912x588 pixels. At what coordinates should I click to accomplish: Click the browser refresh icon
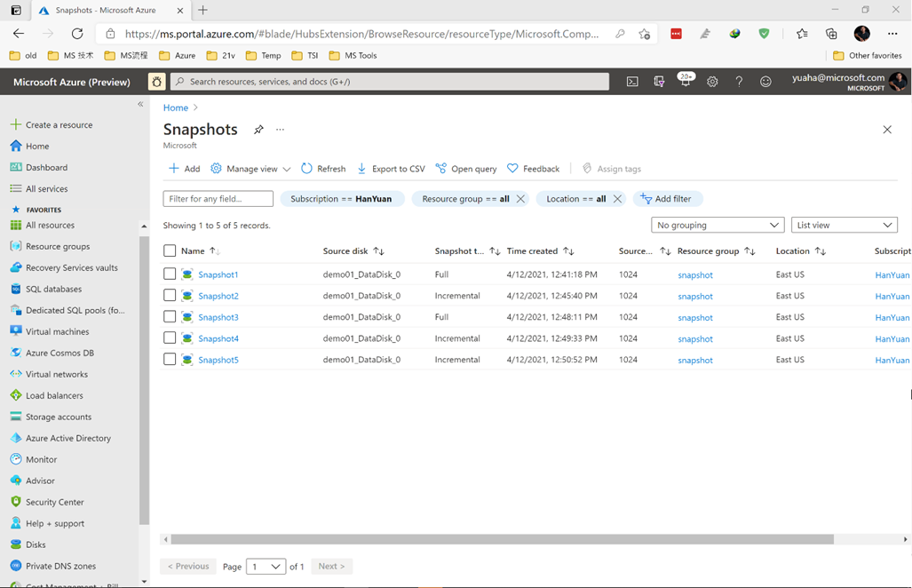(x=77, y=34)
